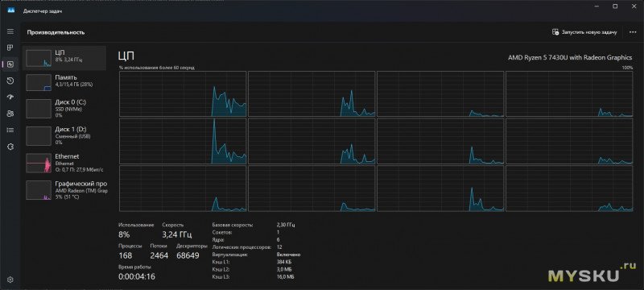Open the hamburger navigation menu
The height and width of the screenshot is (290, 644).
[x=10, y=31]
